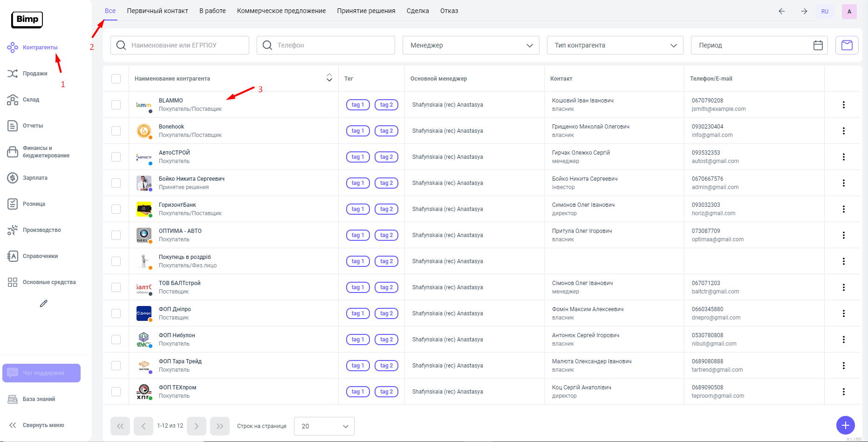Toggle the select-all checkbox in table header

coord(116,79)
